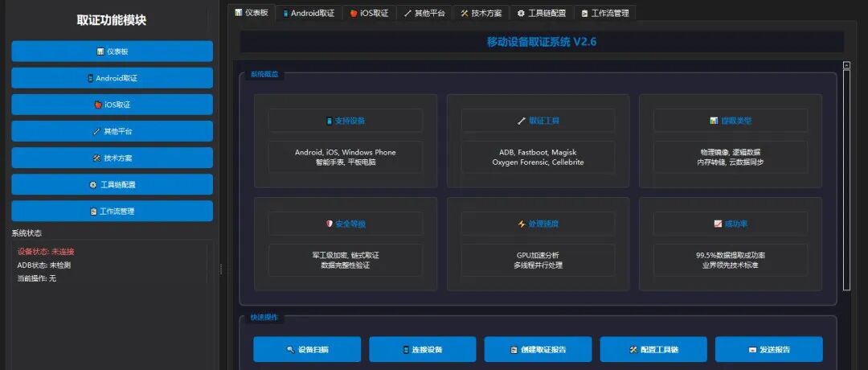The width and height of the screenshot is (868, 370).
Task: Click gear icon on sidebar 工具链配置 button
Action: tap(92, 184)
